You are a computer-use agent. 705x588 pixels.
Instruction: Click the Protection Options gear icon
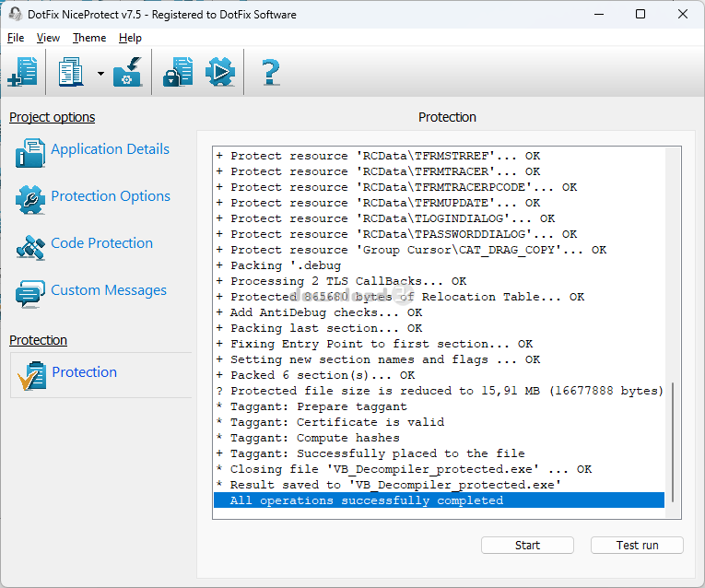(x=30, y=200)
